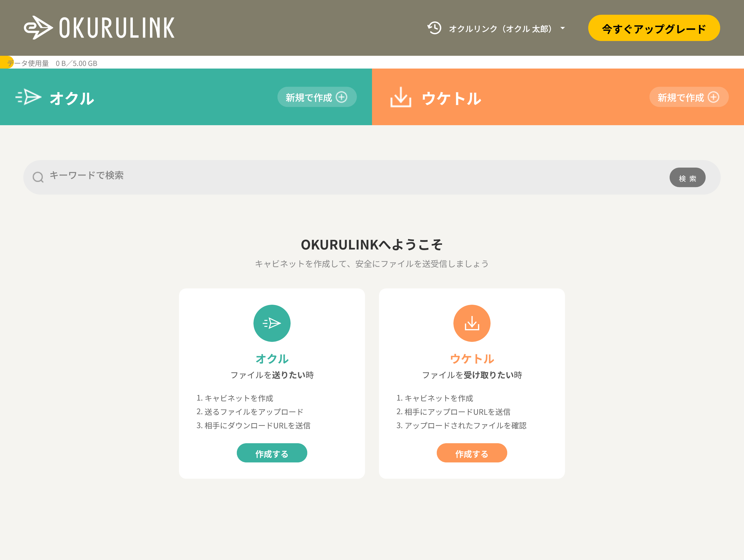Click the teal round send icon on オクル card
The image size is (744, 560).
tap(272, 323)
